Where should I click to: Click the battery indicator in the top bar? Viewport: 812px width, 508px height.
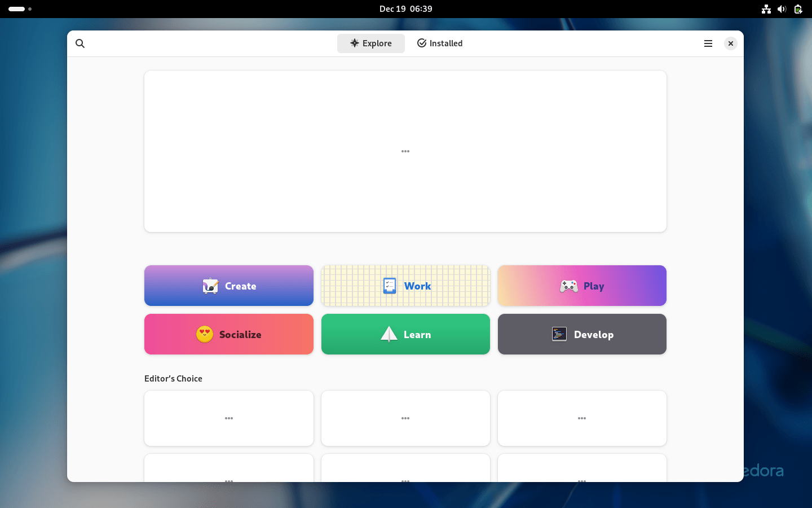click(x=798, y=9)
